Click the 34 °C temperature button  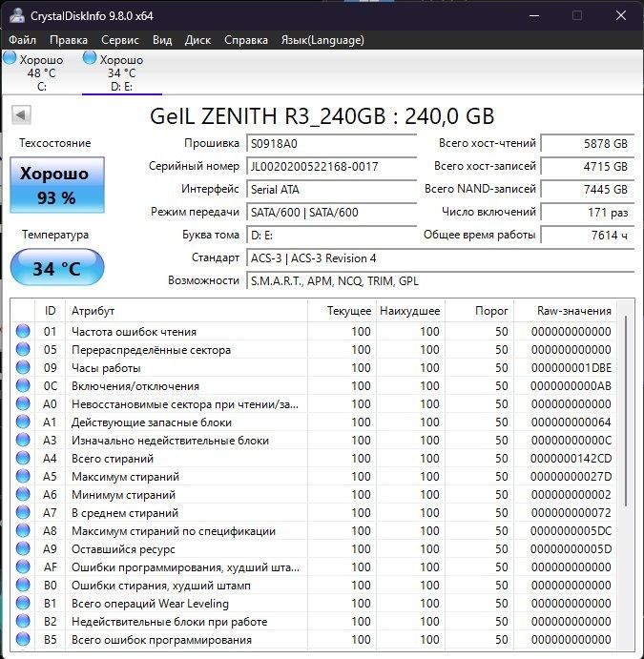[x=57, y=268]
